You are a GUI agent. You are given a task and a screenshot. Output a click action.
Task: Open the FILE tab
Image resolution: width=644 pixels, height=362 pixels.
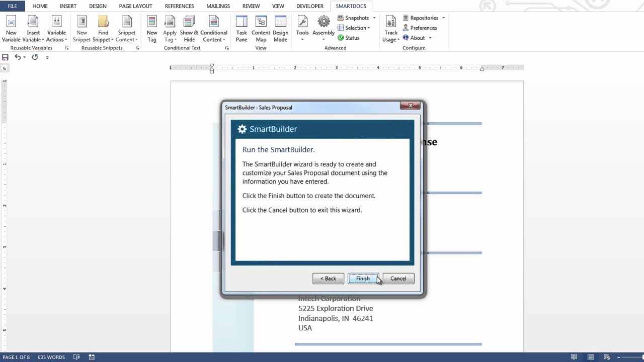tap(12, 6)
